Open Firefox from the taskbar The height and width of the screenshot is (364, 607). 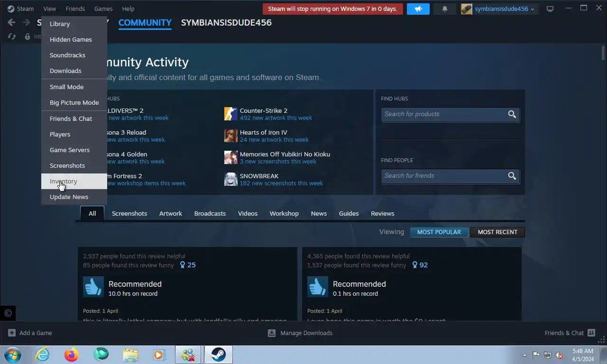72,355
